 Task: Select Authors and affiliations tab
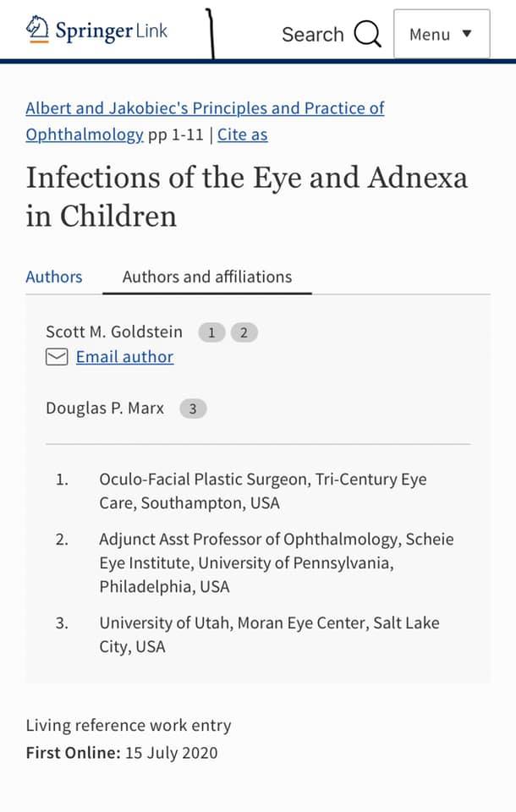(x=207, y=277)
